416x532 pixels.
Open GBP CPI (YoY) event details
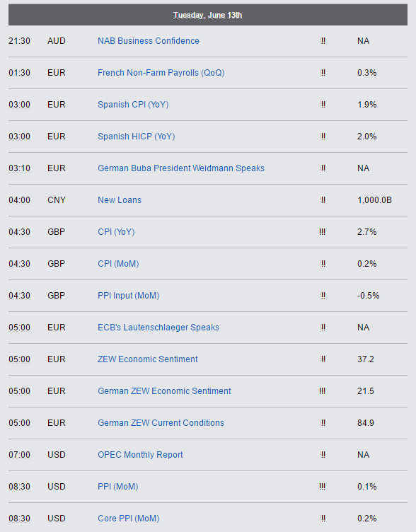click(116, 232)
